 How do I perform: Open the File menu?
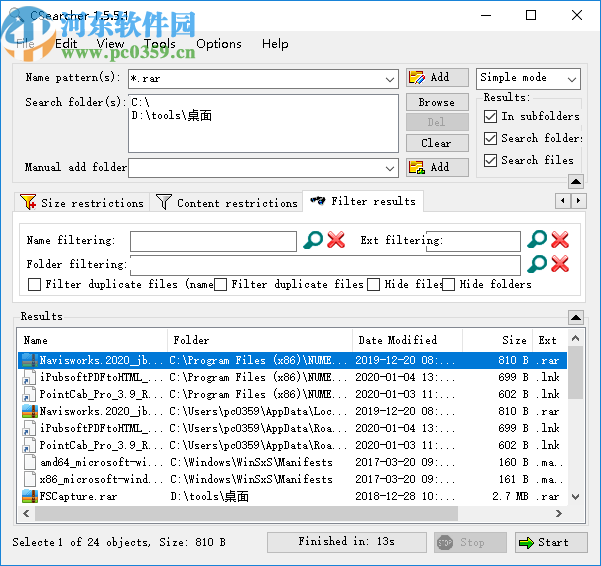tap(25, 44)
